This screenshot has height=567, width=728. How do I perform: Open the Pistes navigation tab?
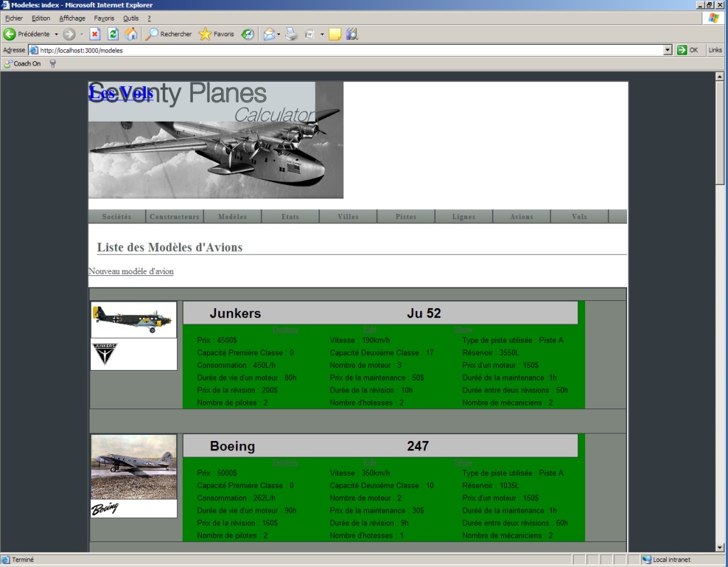tap(406, 216)
